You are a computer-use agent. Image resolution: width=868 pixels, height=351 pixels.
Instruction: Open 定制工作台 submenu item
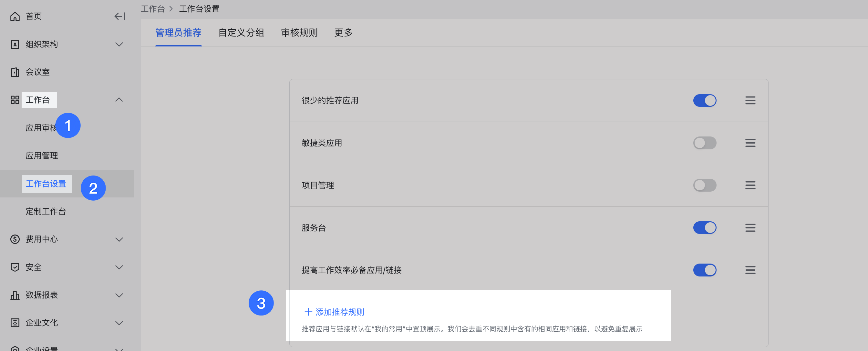(46, 211)
